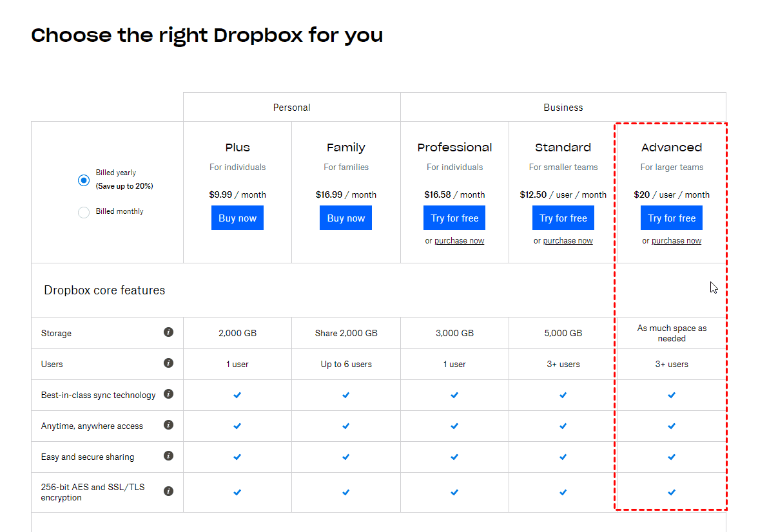The image size is (758, 532).
Task: Click the For larger teams subtitle
Action: [672, 167]
